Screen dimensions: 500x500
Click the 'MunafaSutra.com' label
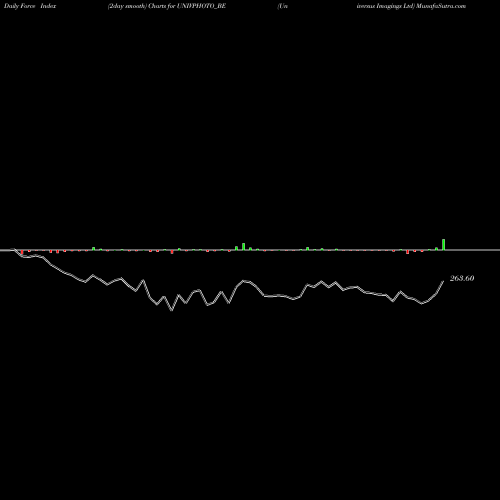(440, 6)
